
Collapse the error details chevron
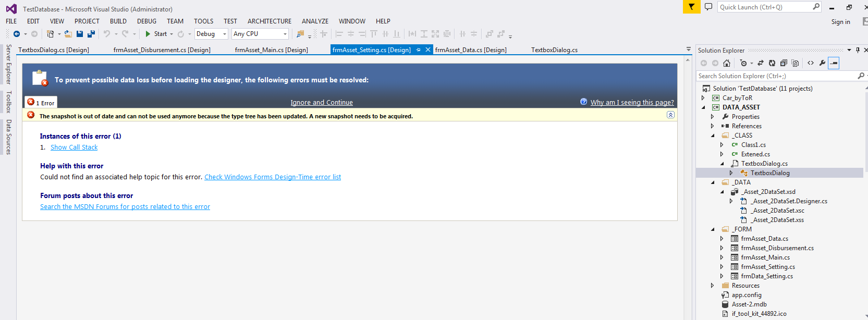click(x=670, y=115)
